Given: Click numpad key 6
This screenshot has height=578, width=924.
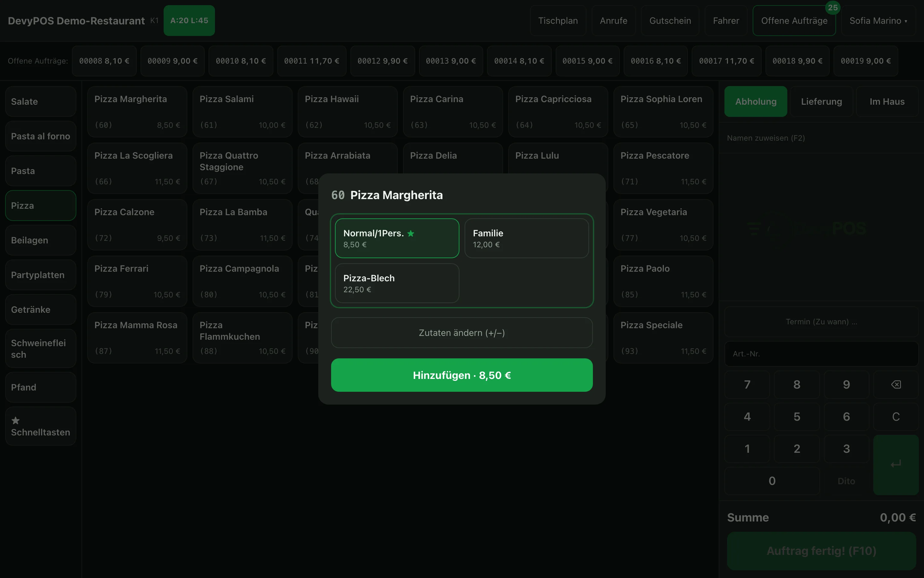Looking at the screenshot, I should (846, 417).
